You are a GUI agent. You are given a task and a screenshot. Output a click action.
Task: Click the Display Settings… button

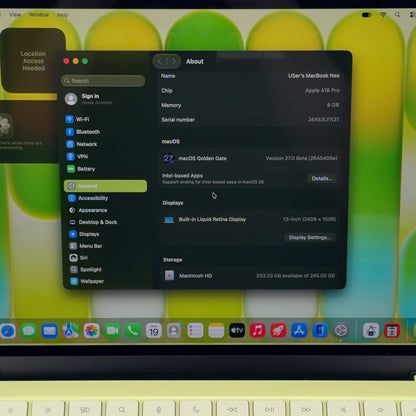tap(310, 237)
